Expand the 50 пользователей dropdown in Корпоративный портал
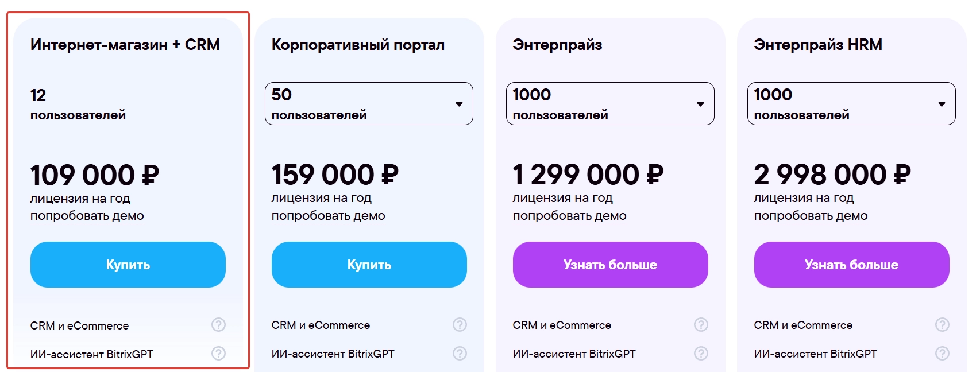This screenshot has width=980, height=372. point(369,104)
